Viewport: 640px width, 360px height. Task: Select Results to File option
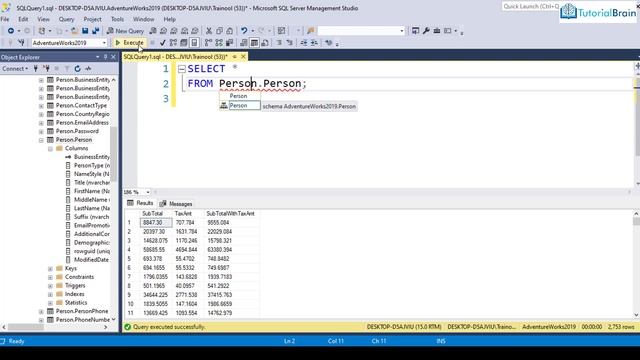[265, 42]
